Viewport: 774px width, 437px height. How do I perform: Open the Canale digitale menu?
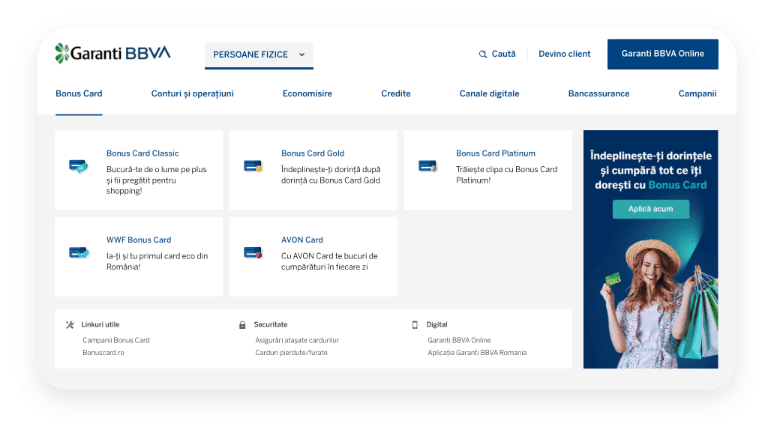point(489,93)
